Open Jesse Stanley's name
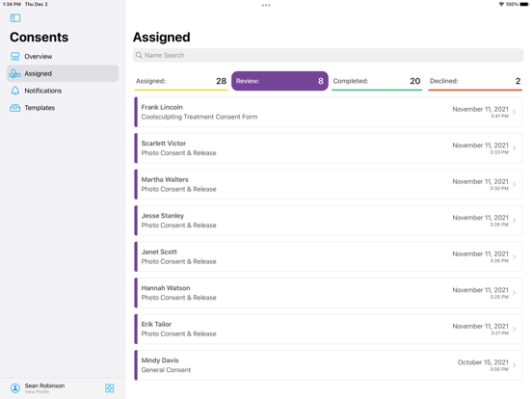Image resolution: width=532 pixels, height=399 pixels. pyautogui.click(x=163, y=216)
